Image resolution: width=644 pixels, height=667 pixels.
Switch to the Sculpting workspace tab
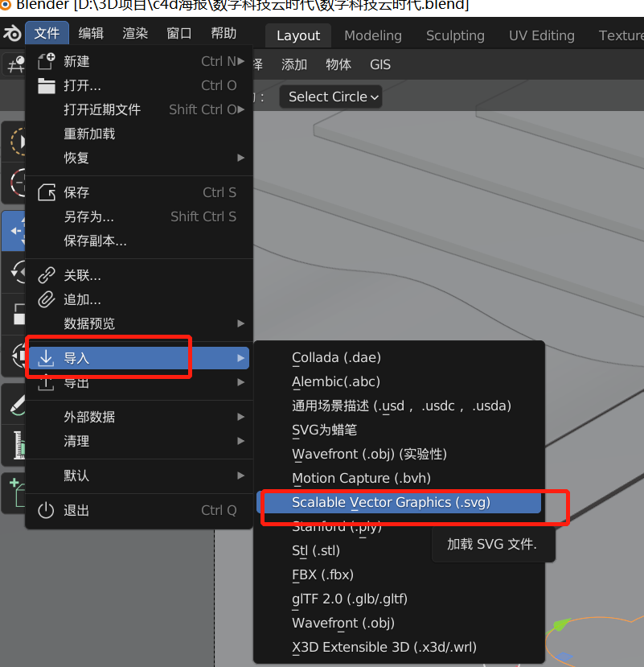click(455, 35)
